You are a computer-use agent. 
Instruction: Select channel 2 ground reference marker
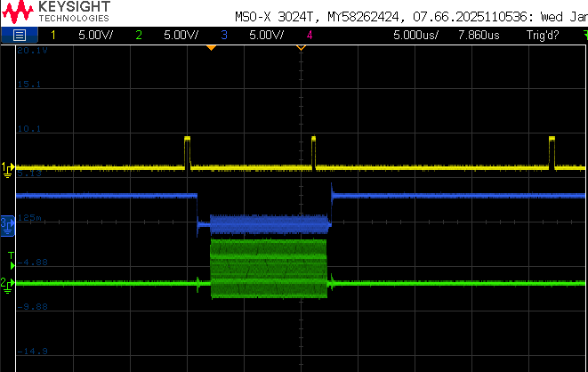click(8, 285)
